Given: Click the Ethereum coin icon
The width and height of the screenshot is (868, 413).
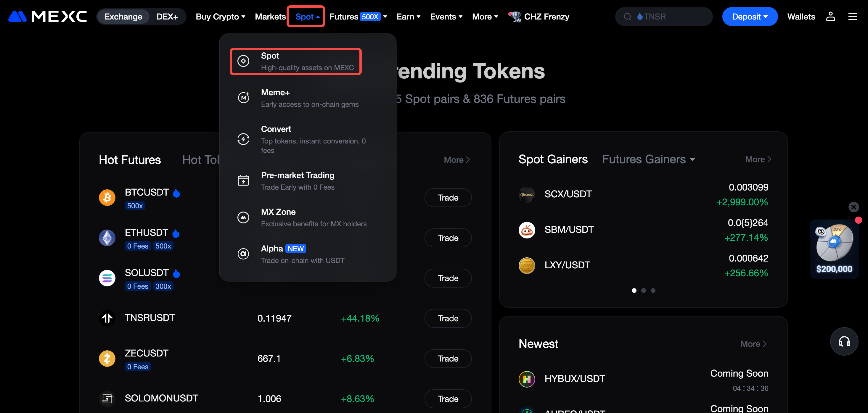Looking at the screenshot, I should coord(107,238).
